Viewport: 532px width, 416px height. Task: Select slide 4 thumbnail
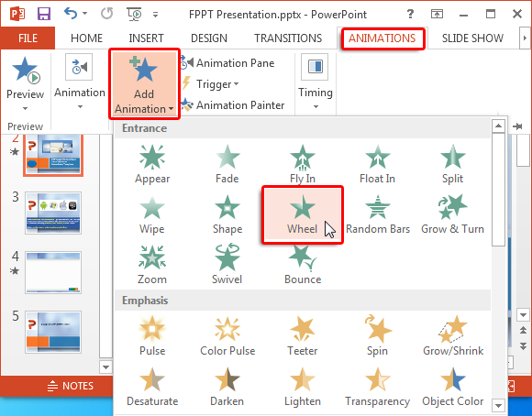(53, 272)
